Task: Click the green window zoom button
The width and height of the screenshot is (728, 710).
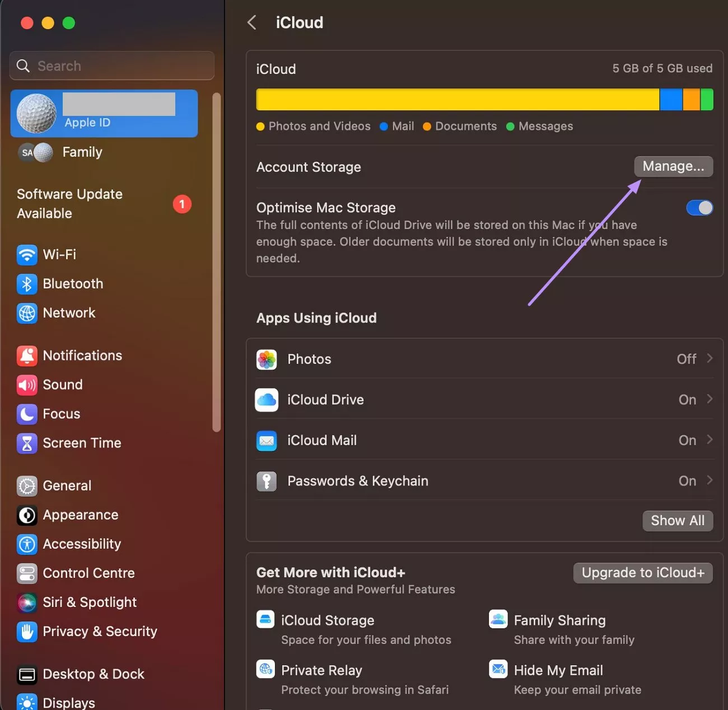Action: click(x=68, y=23)
